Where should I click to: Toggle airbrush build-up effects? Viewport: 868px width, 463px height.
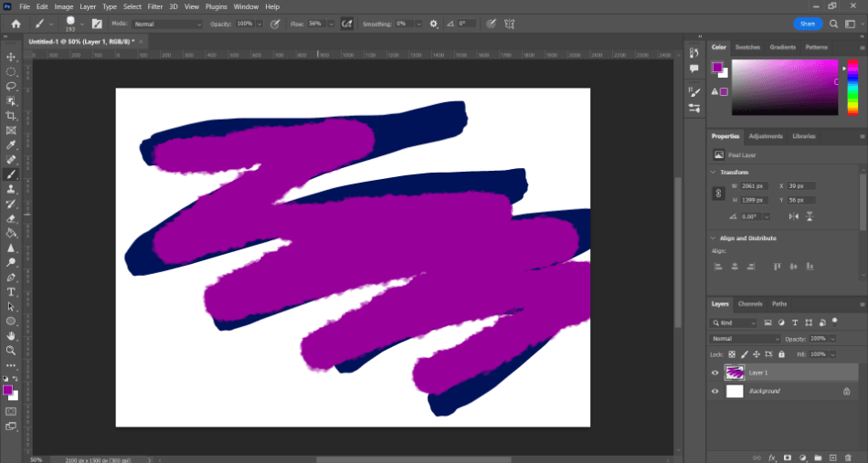pos(347,24)
